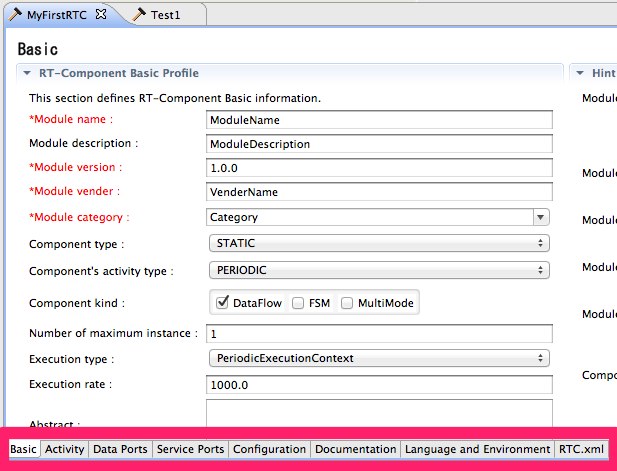The width and height of the screenshot is (617, 471).
Task: Switch to the RTC.xml tab
Action: [581, 449]
